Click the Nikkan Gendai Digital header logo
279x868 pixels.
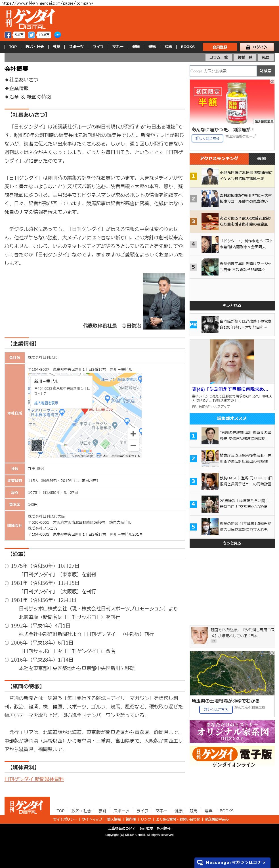30,19
